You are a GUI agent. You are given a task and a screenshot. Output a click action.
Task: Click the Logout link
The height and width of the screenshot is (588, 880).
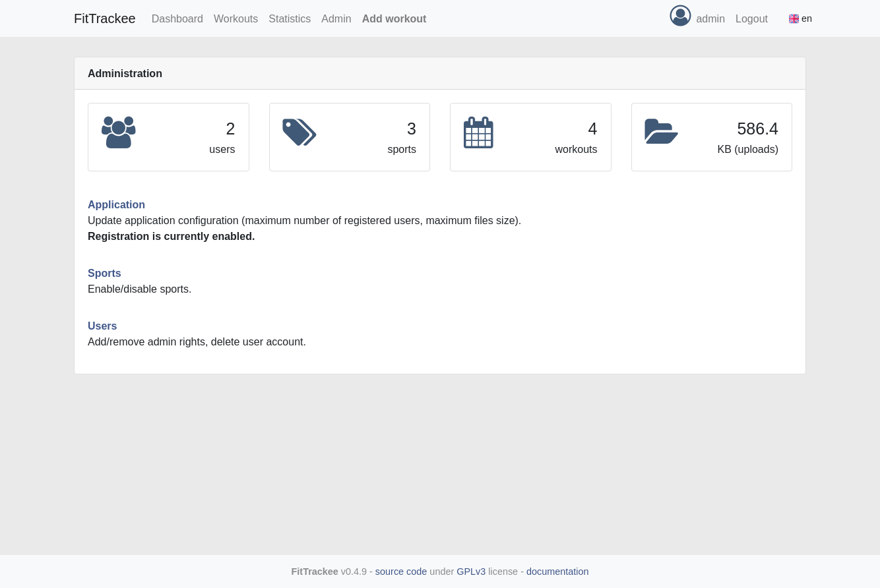[751, 19]
